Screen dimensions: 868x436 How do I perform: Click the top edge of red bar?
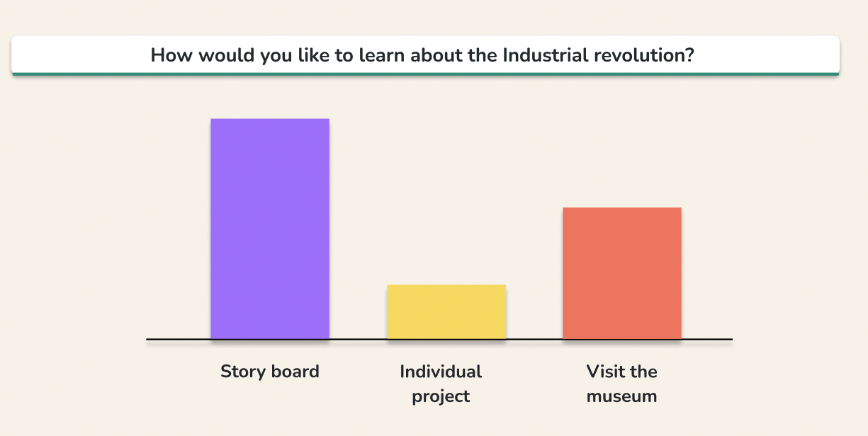622,208
